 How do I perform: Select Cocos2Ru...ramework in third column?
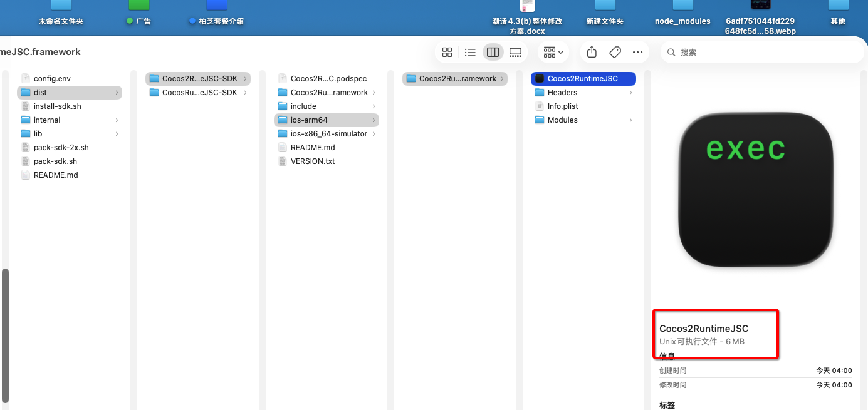tap(327, 93)
